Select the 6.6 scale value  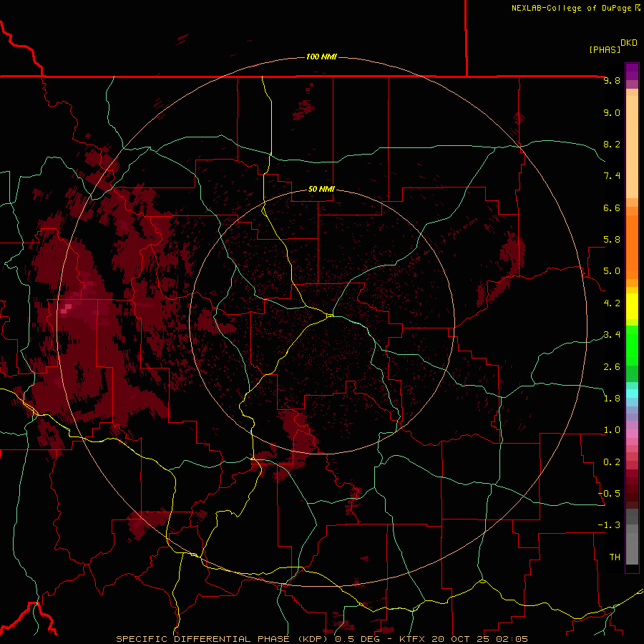click(612, 208)
